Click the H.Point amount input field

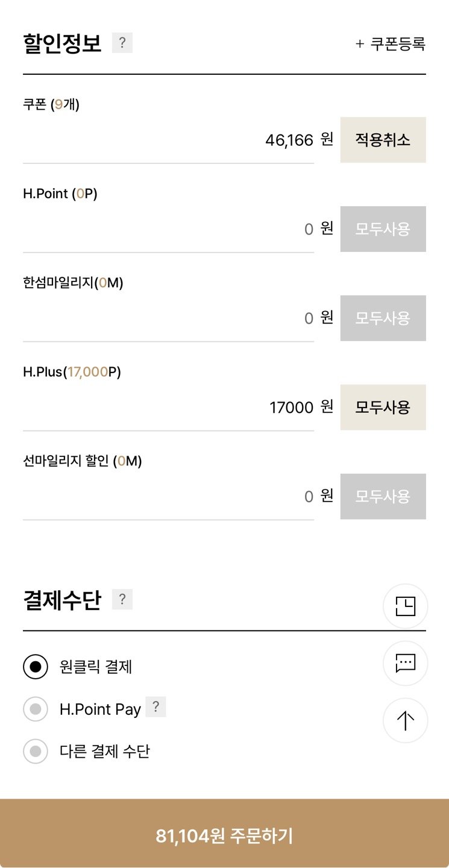pyautogui.click(x=169, y=230)
